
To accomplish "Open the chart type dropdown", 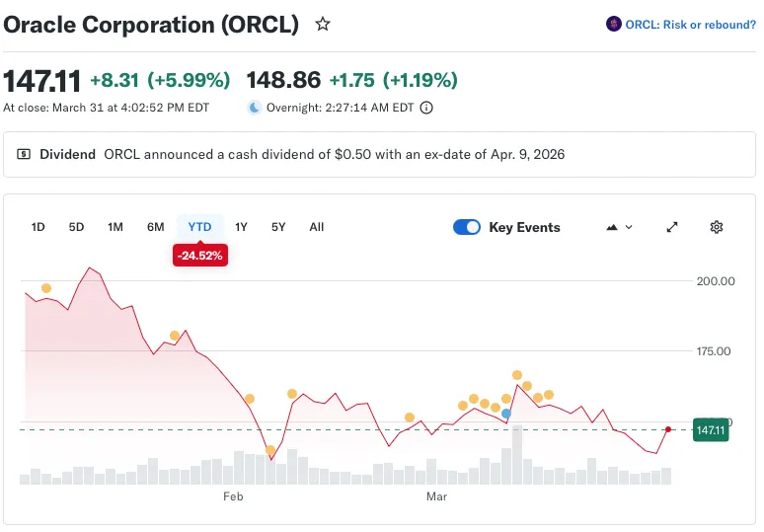I will pyautogui.click(x=619, y=227).
